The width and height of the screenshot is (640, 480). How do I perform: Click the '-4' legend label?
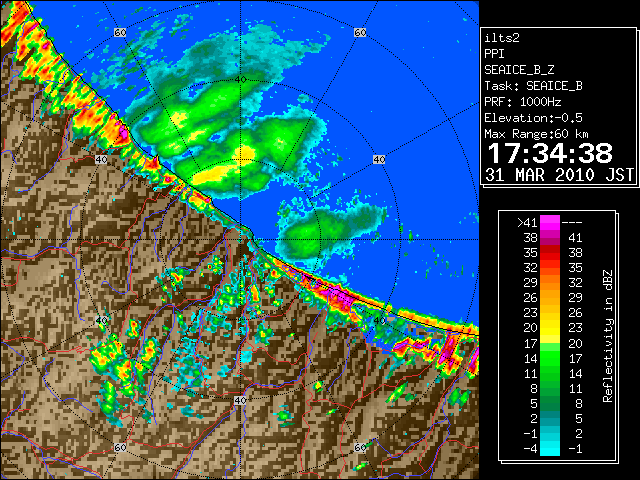coord(530,449)
